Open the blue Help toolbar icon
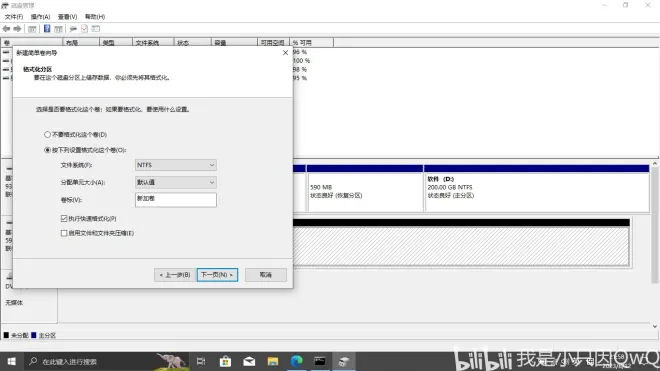Screen dimensions: 660x371 coord(47,29)
